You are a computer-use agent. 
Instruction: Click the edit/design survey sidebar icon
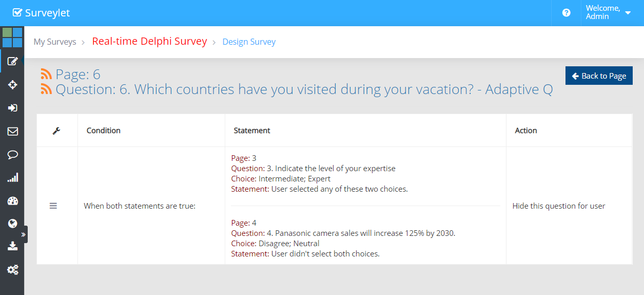point(13,62)
